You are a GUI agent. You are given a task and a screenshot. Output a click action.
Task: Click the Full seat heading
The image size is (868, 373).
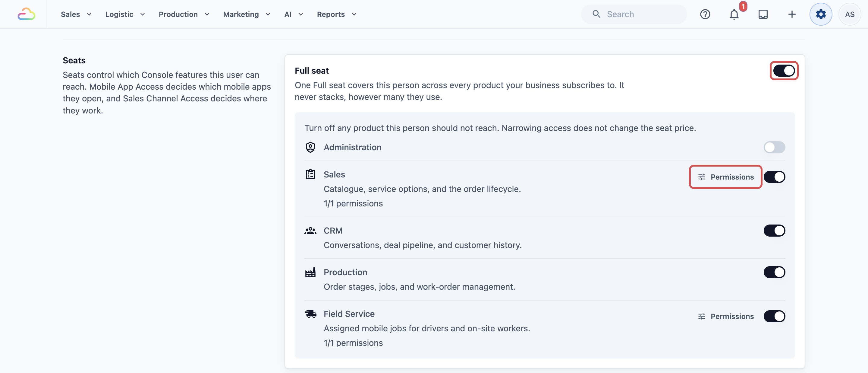coord(312,71)
